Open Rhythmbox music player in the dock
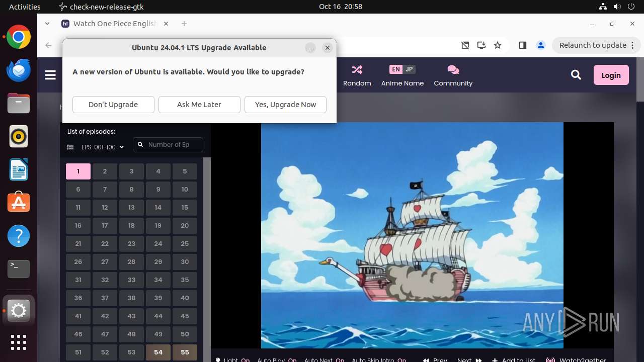This screenshot has height=362, width=644. click(x=19, y=136)
